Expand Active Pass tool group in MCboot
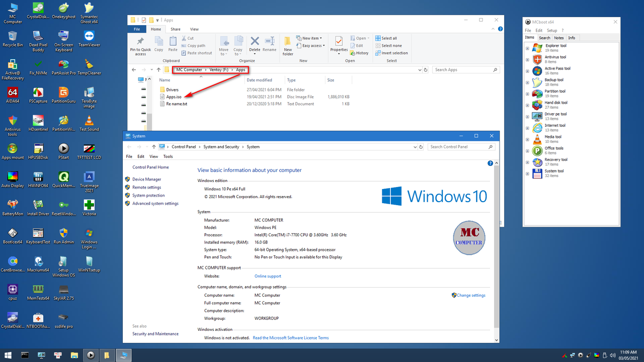 (x=527, y=71)
